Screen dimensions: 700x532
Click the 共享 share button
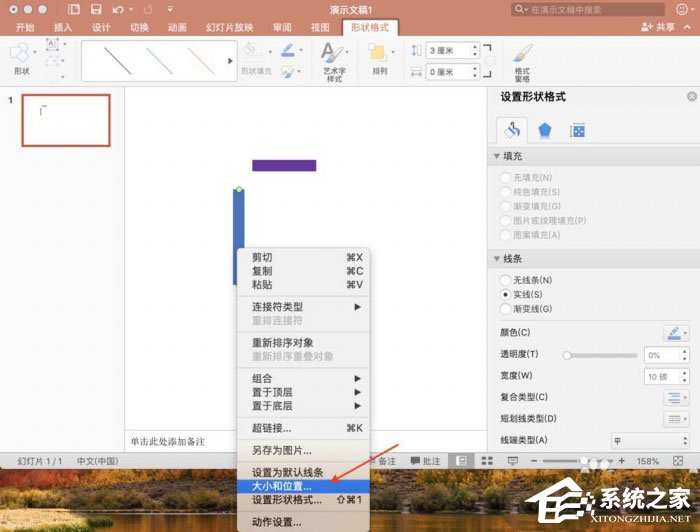pos(658,27)
